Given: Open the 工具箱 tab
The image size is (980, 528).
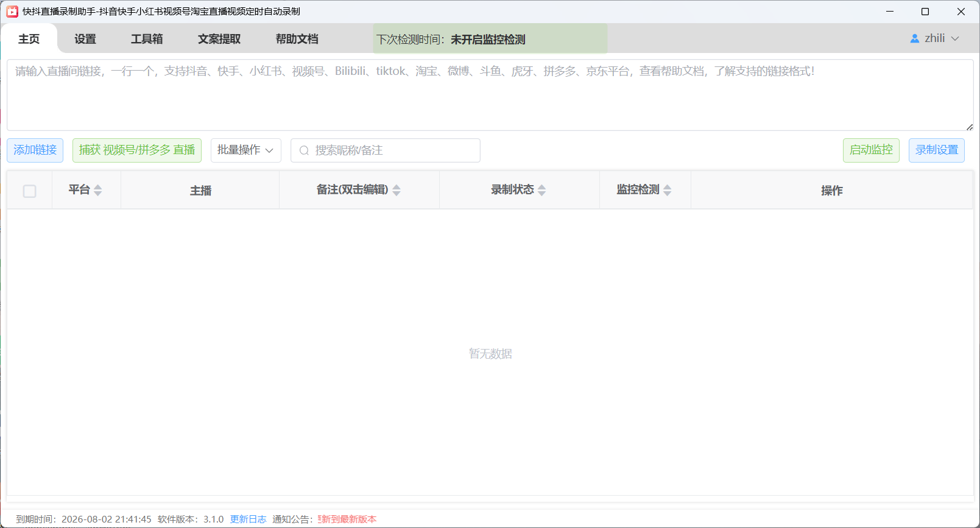Looking at the screenshot, I should [x=147, y=39].
